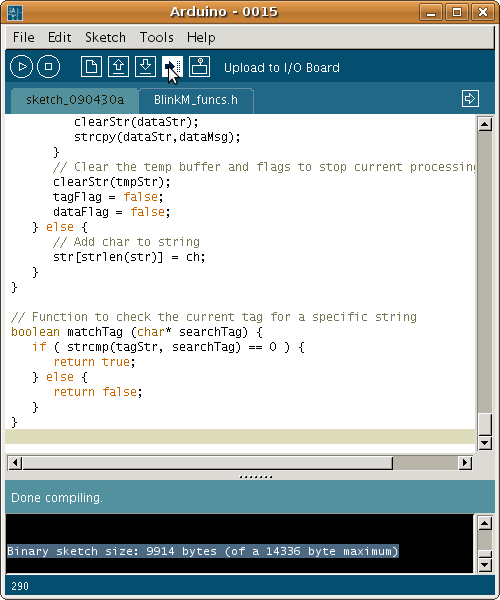Click the 'return false;' line
500x600 pixels.
click(x=98, y=392)
